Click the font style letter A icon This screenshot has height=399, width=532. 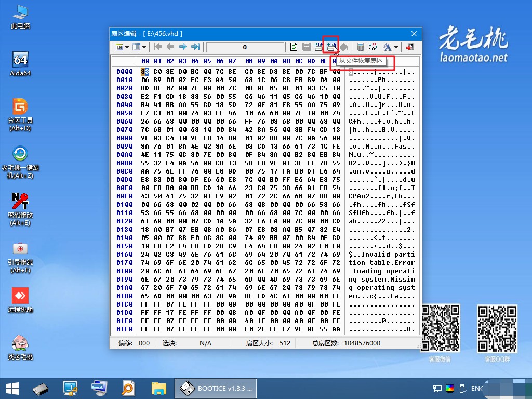(x=387, y=47)
